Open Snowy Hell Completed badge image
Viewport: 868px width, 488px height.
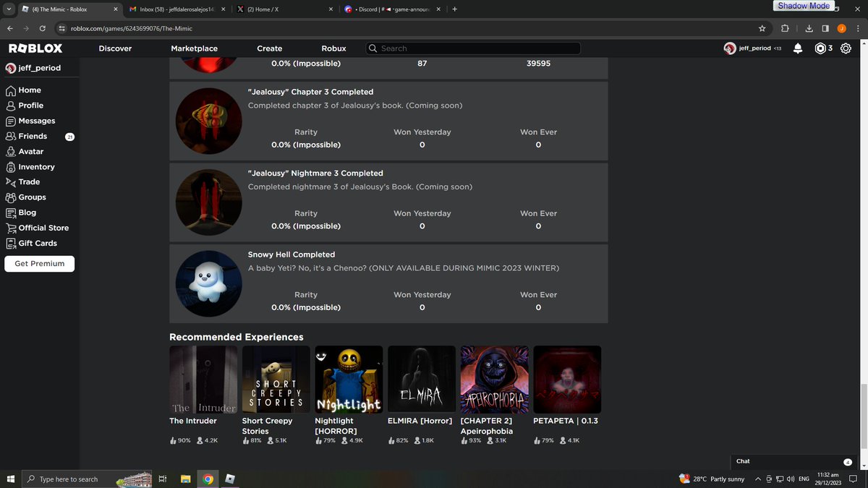[209, 284]
